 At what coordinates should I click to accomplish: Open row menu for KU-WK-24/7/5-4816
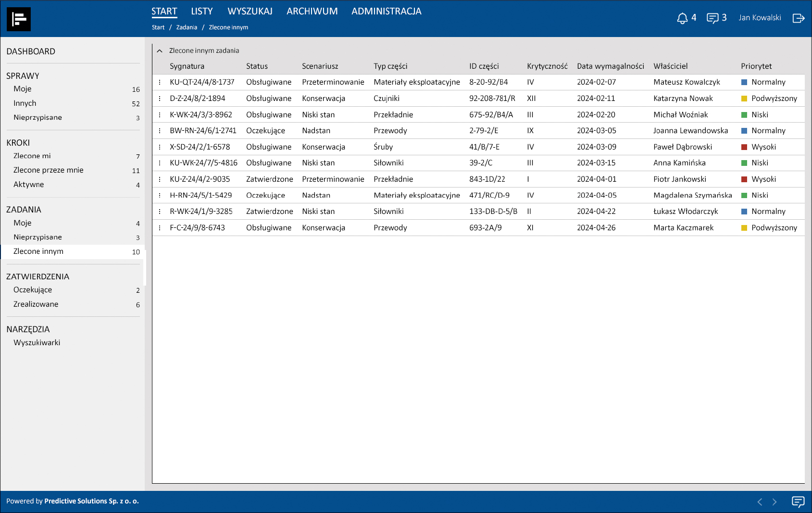point(160,163)
